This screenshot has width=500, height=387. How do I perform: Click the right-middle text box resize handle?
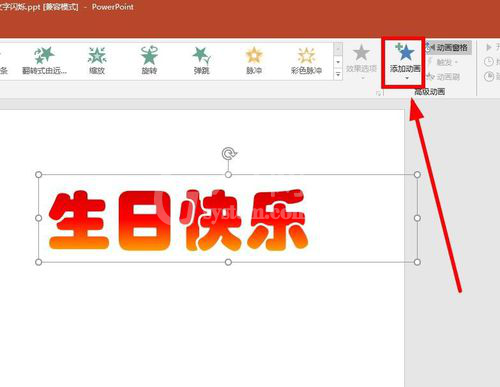[417, 218]
